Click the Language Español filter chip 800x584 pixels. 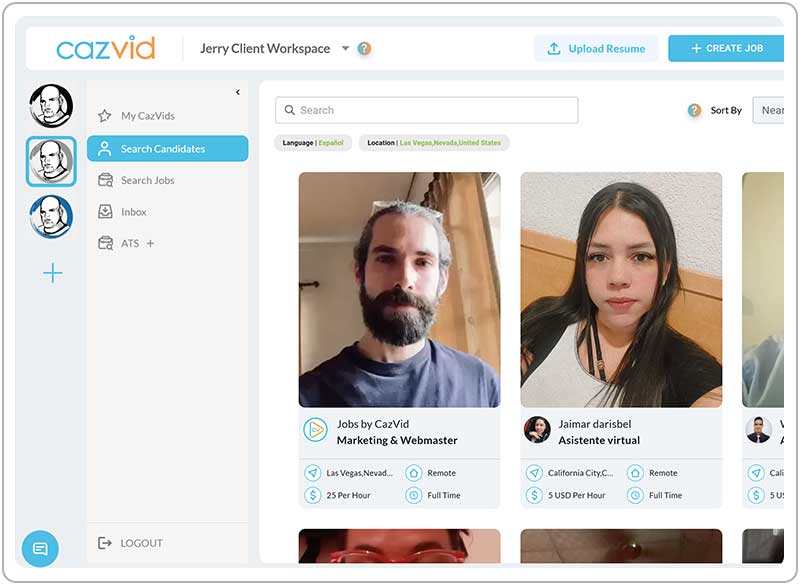(x=313, y=143)
